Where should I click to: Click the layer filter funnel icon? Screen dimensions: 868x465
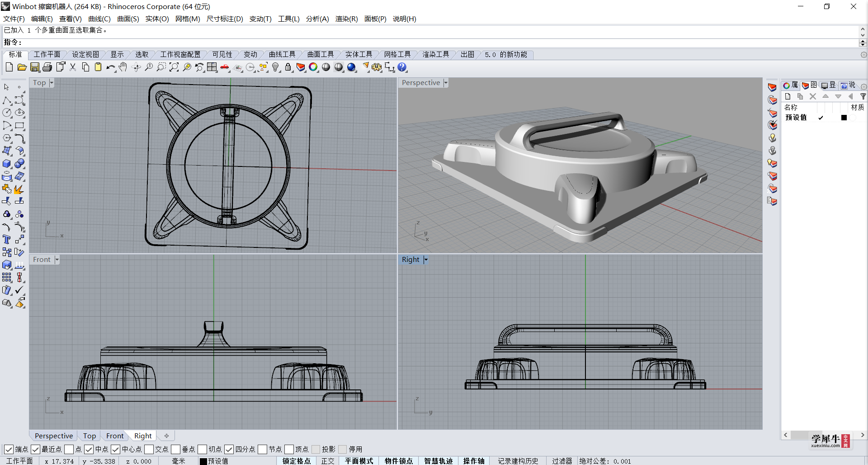click(863, 96)
